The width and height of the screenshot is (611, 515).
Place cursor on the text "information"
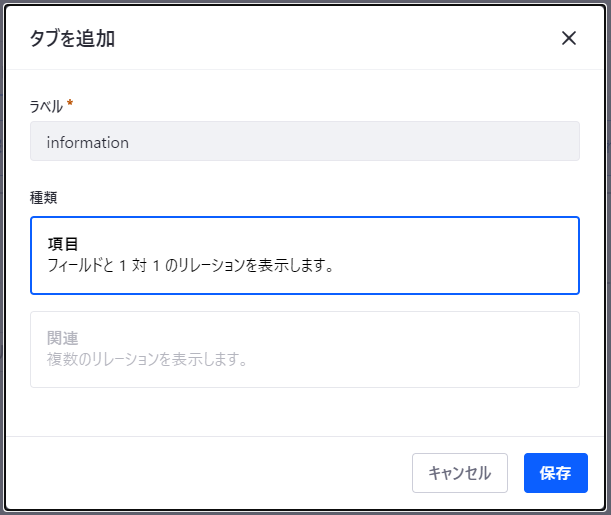88,142
